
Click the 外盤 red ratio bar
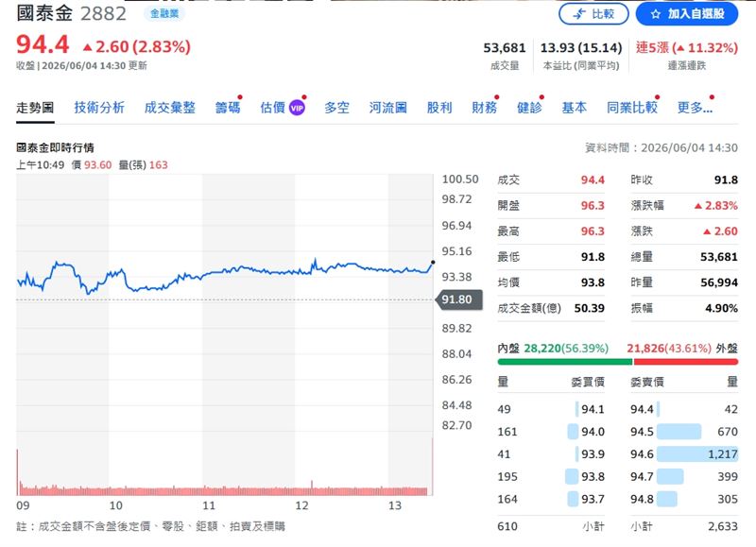pos(686,362)
